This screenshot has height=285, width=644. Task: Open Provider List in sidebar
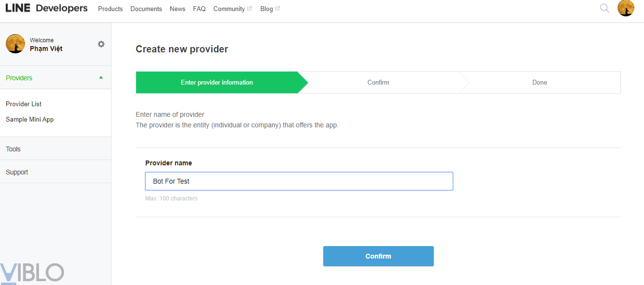[x=24, y=104]
